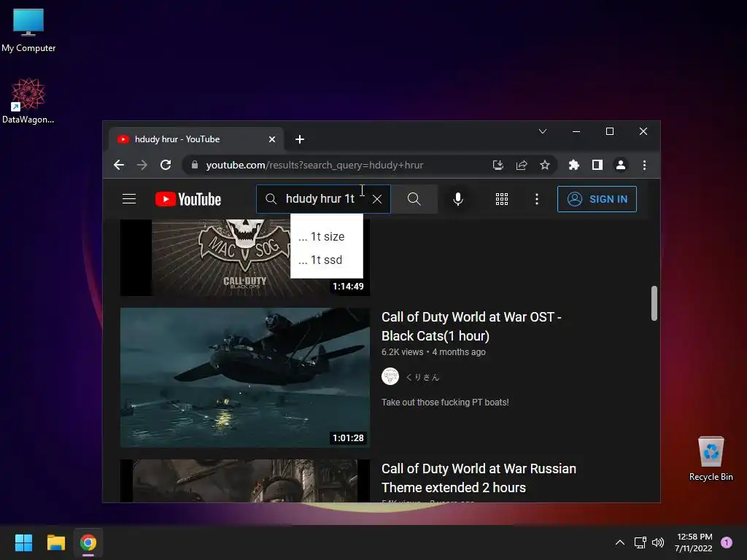Image resolution: width=747 pixels, height=560 pixels.
Task: Click the install app icon in address bar
Action: [498, 165]
